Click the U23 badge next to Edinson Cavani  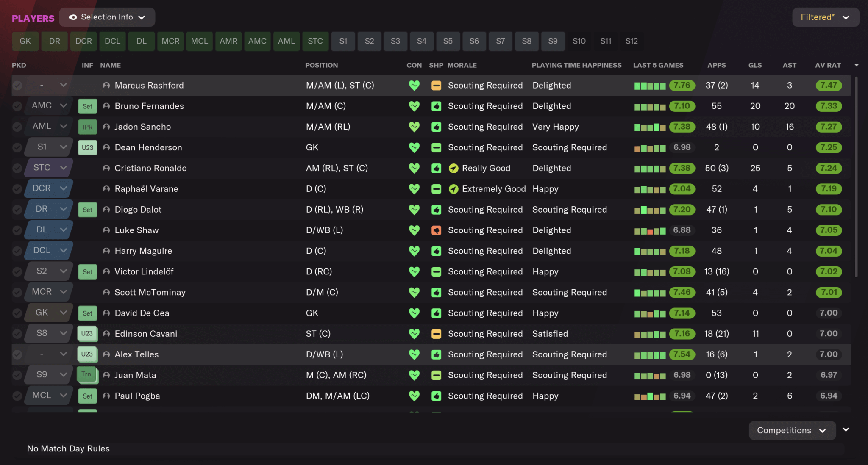[x=87, y=334]
